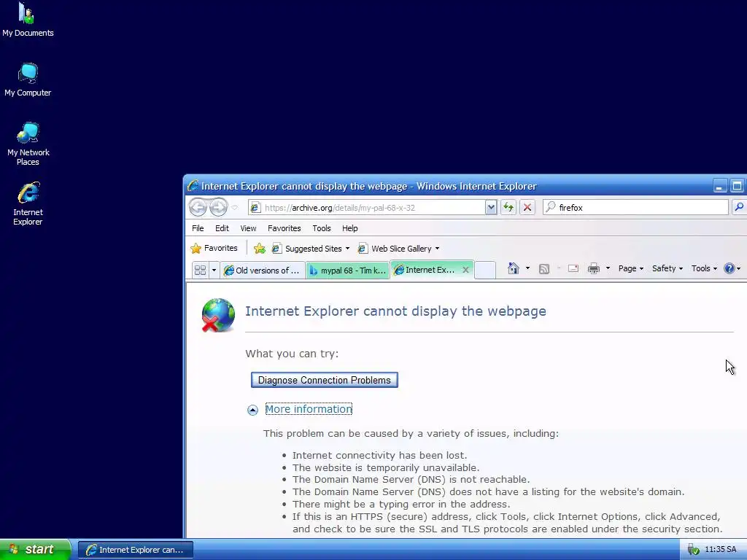Open a new blank tab
The height and width of the screenshot is (560, 747).
point(485,270)
